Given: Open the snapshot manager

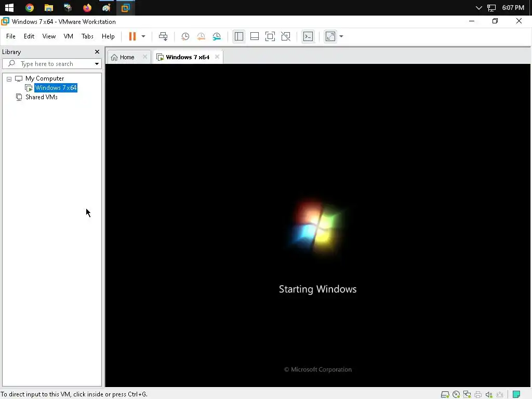Looking at the screenshot, I should (x=217, y=36).
